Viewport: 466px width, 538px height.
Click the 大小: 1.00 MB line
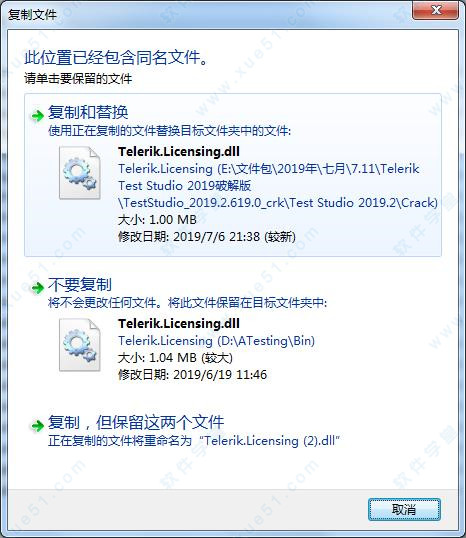[157, 220]
